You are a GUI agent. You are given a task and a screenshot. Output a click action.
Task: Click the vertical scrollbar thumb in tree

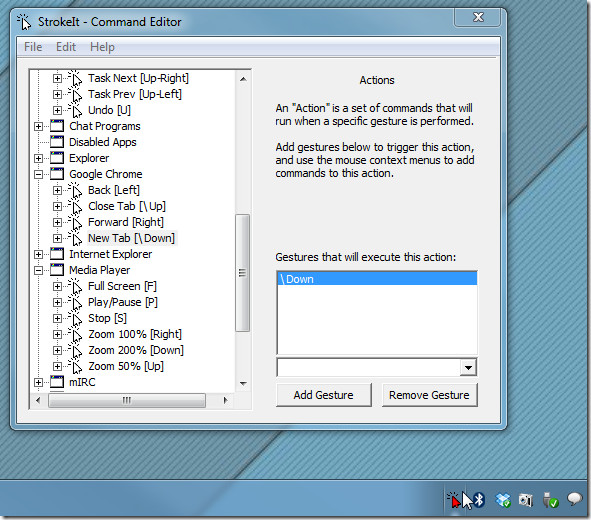tap(242, 273)
